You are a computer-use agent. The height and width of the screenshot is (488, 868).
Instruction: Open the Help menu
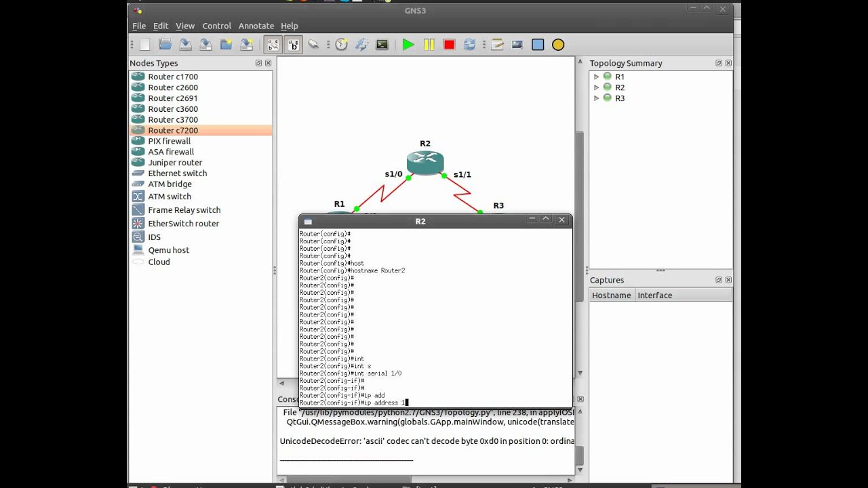(x=290, y=26)
